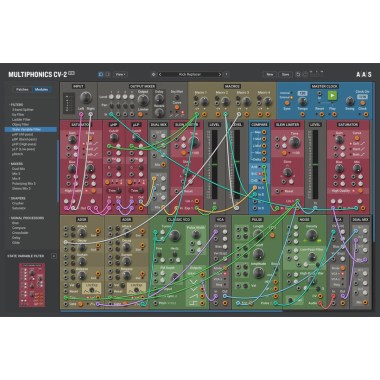Go to the previous patch with left arrow
The height and width of the screenshot is (380, 380).
[x=160, y=74]
